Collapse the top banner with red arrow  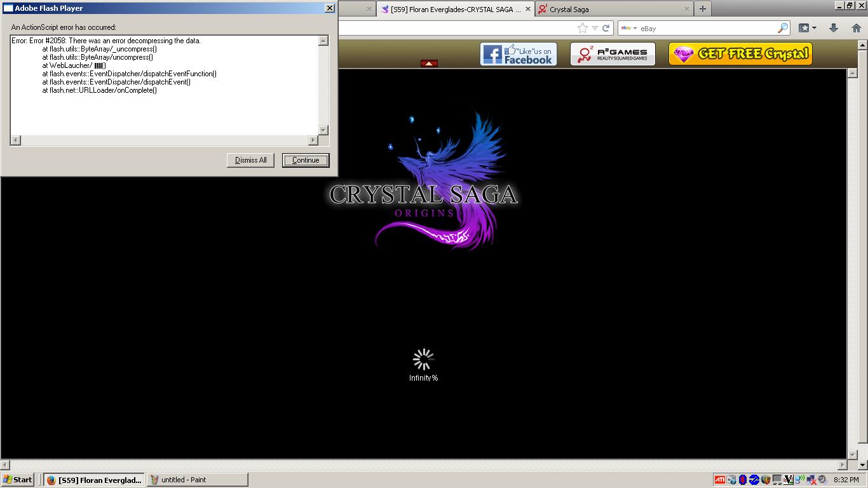coord(429,64)
